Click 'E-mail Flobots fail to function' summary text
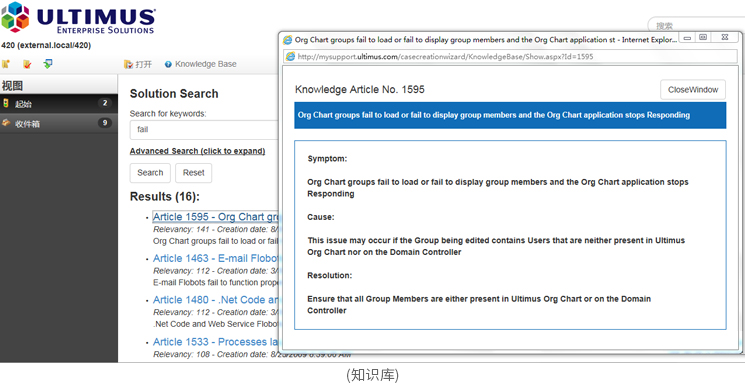The image size is (745, 390). click(x=216, y=283)
